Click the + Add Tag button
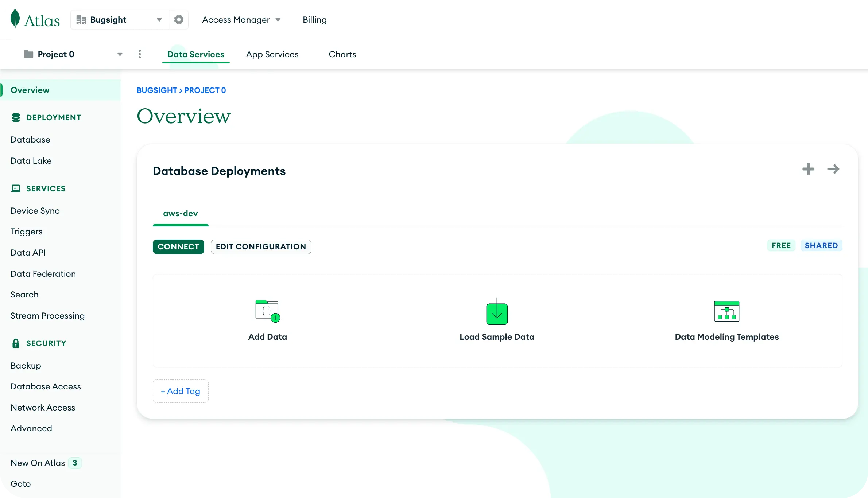Image resolution: width=868 pixels, height=498 pixels. [x=181, y=391]
